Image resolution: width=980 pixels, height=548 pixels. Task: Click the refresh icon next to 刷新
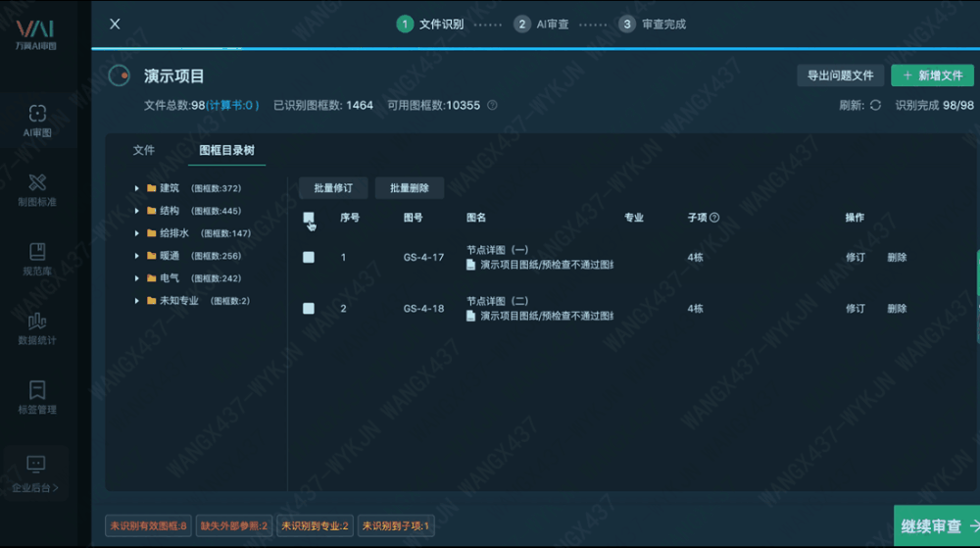click(875, 105)
